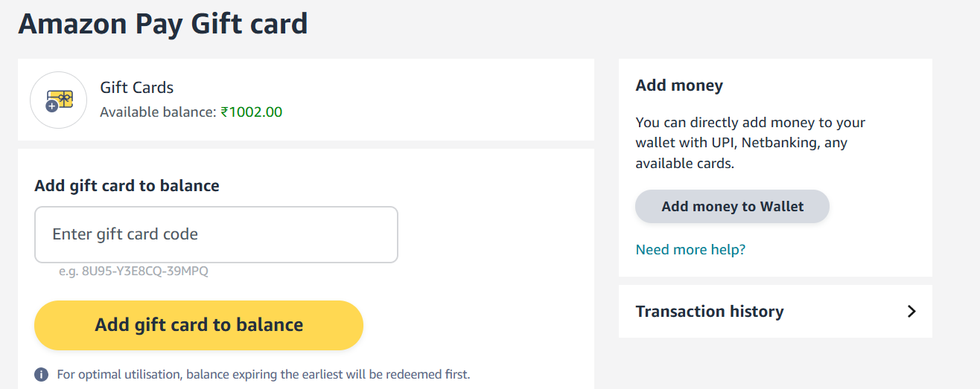The height and width of the screenshot is (389, 980).
Task: Click the ₹ rupee symbol in the balance
Action: pos(225,112)
